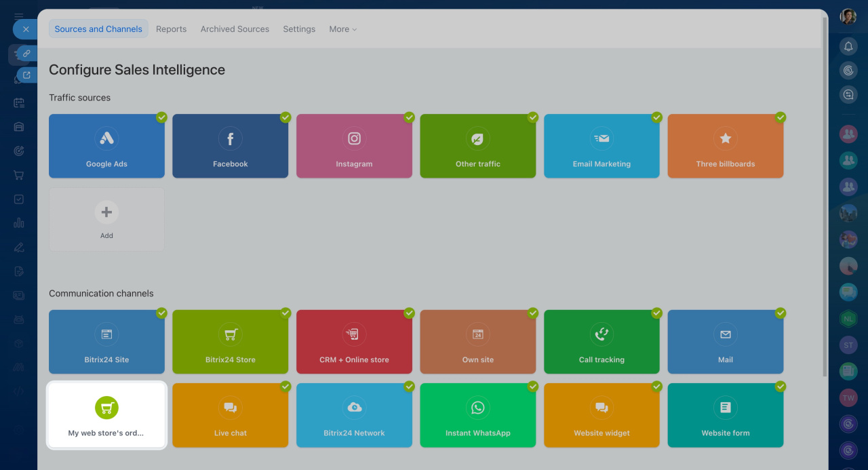Viewport: 868px width, 470px height.
Task: Click the notifications bell icon
Action: [x=848, y=46]
